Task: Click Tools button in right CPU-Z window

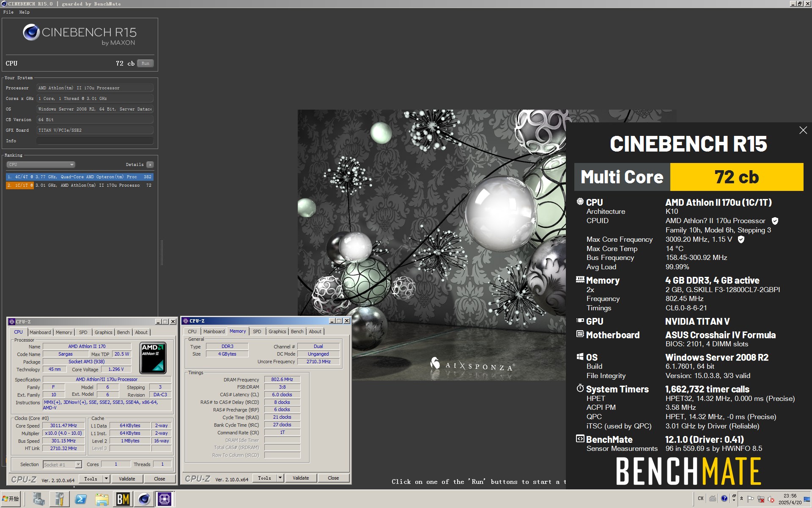Action: 264,478
